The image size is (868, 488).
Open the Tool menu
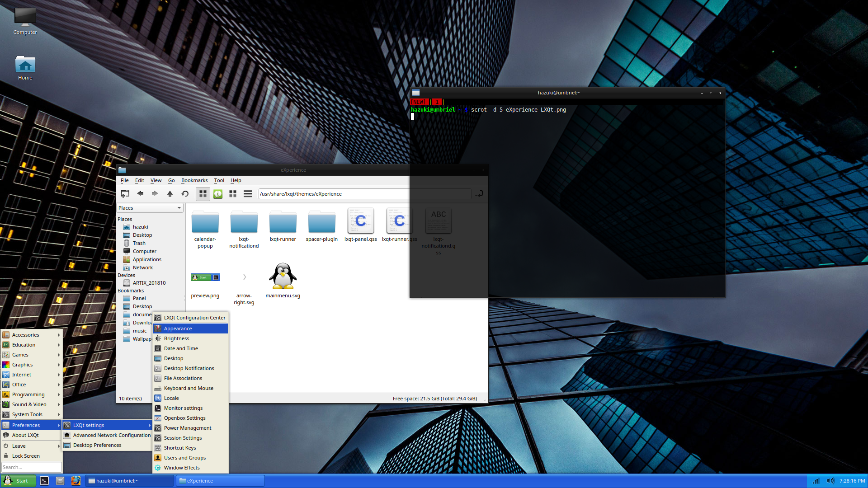coord(219,180)
